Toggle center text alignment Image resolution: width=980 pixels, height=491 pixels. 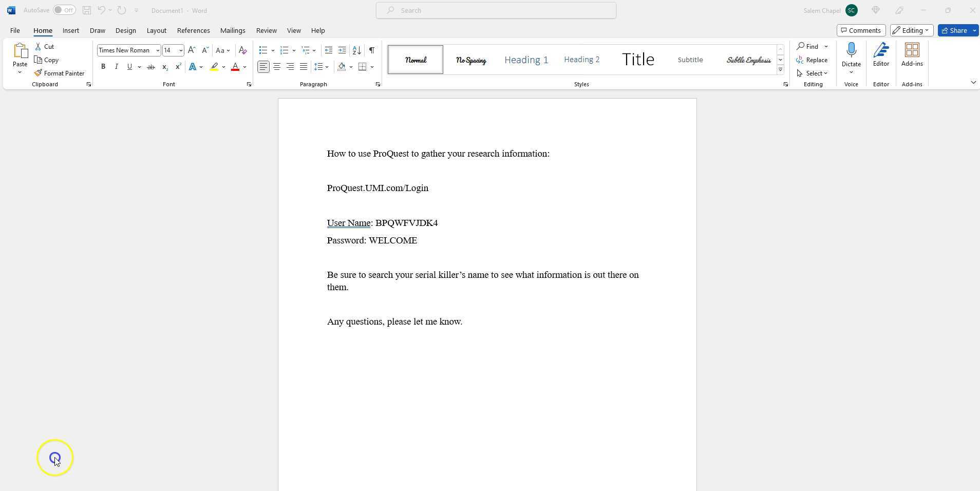click(x=277, y=66)
